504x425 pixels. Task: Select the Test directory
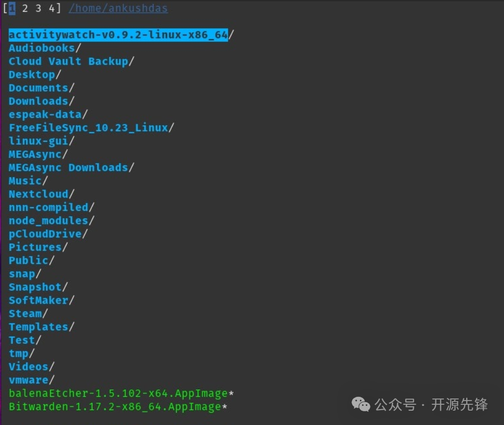25,340
